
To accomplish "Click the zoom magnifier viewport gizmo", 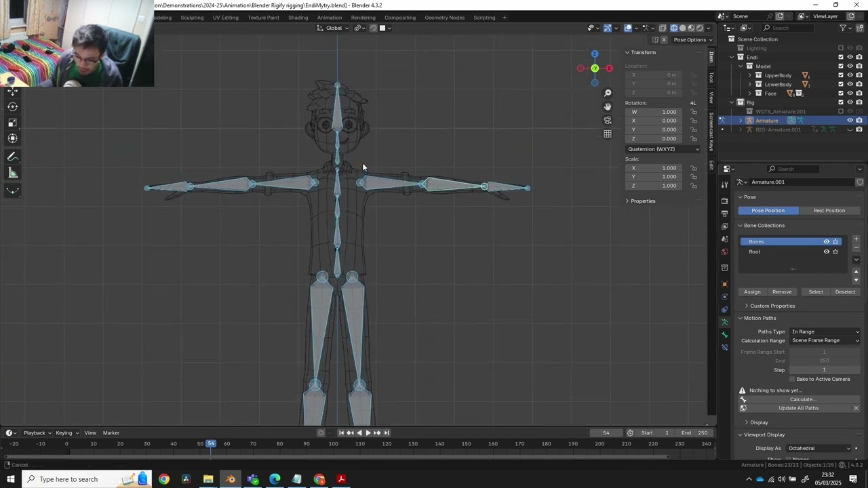I will [608, 93].
